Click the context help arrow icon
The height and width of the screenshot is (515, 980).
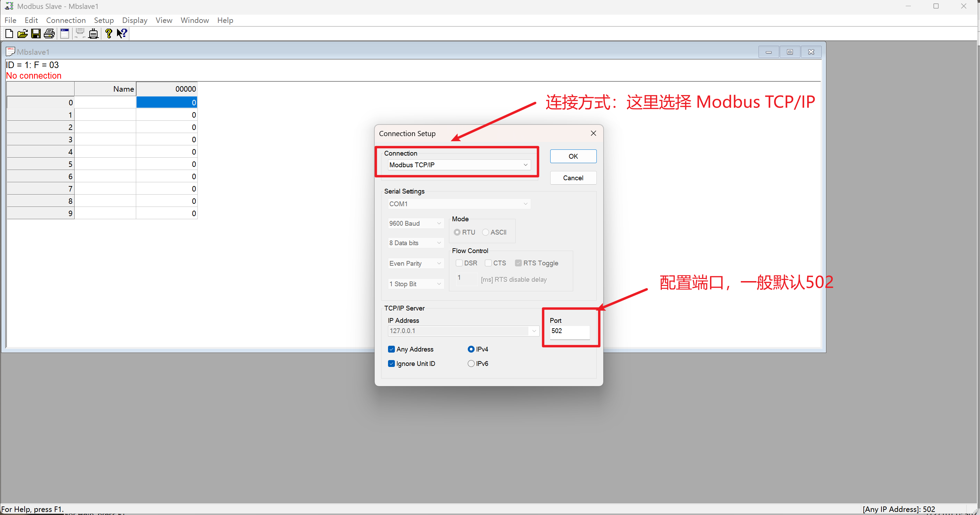pos(122,34)
